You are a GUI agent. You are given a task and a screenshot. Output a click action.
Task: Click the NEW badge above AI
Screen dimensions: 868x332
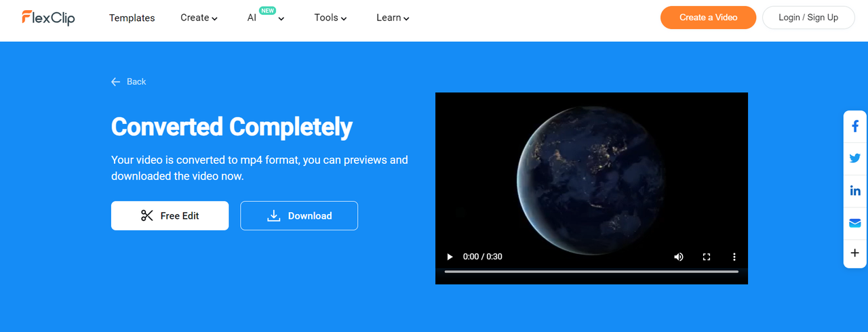click(x=268, y=10)
